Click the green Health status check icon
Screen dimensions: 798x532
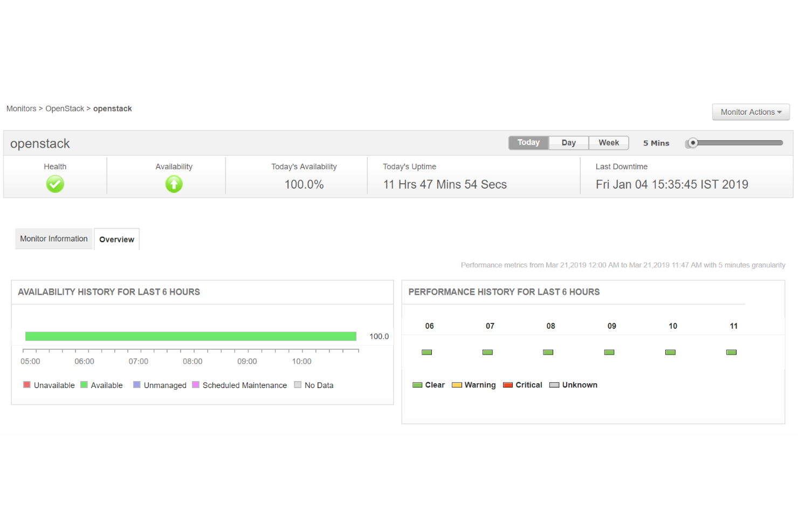click(x=55, y=184)
